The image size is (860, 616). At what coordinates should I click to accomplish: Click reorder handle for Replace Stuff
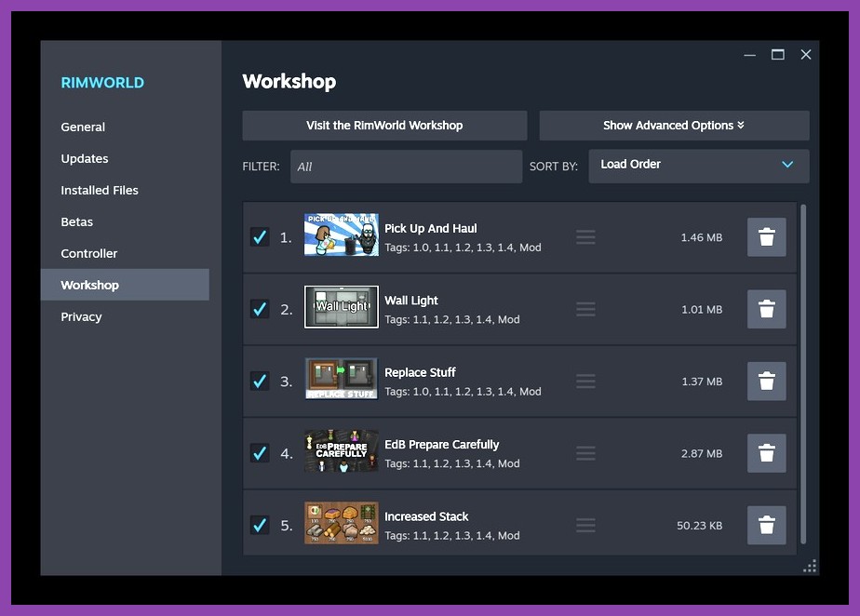pos(585,381)
